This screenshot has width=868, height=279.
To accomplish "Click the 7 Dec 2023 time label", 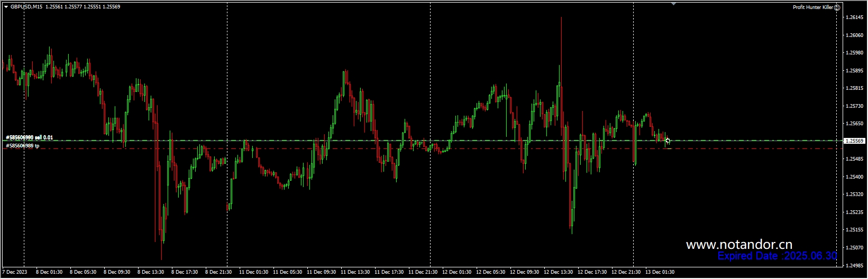I will tap(14, 273).
